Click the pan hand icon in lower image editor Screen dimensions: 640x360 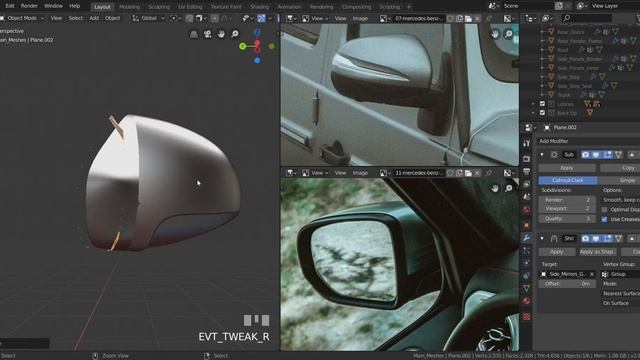[495, 188]
